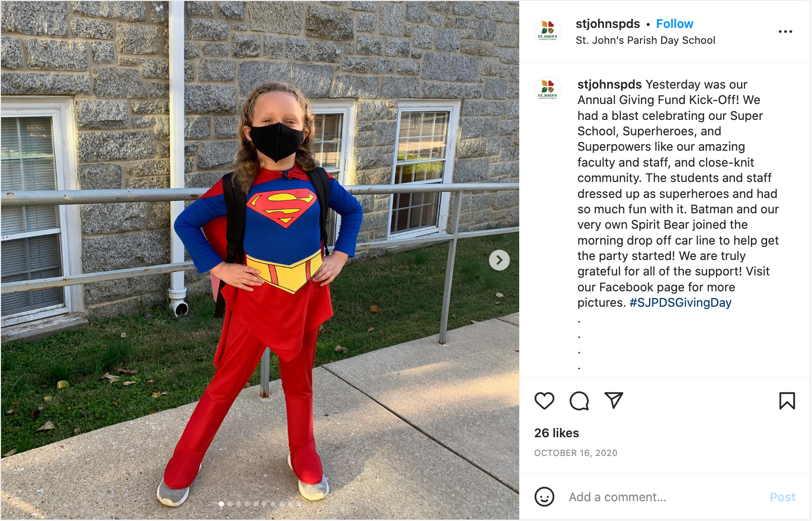This screenshot has width=812, height=521.
Task: Click the Post comment button
Action: coord(782,497)
